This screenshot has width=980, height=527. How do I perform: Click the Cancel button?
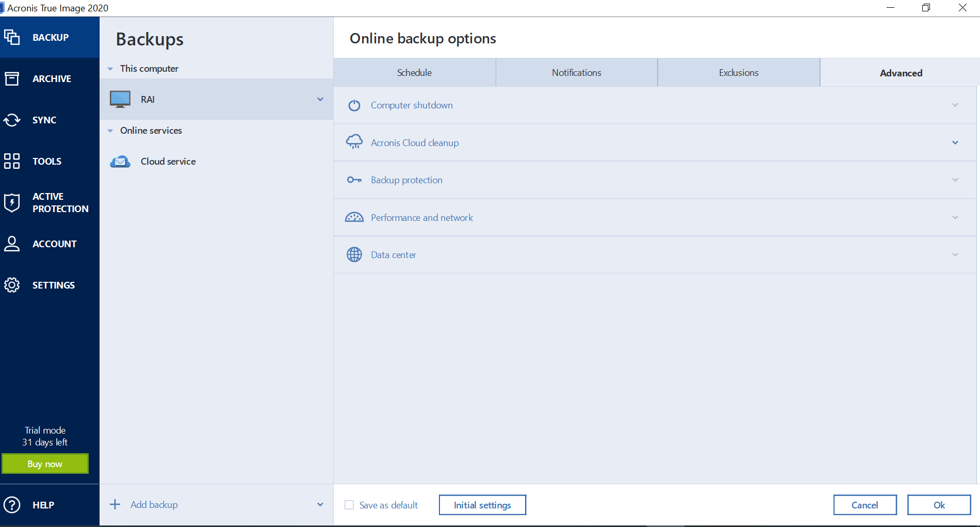pos(865,505)
